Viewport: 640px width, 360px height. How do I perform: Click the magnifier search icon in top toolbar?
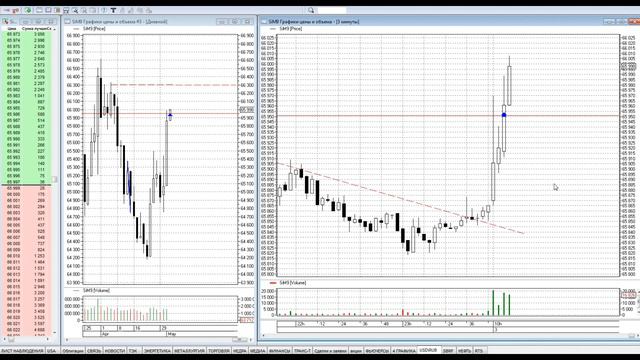pyautogui.click(x=311, y=10)
